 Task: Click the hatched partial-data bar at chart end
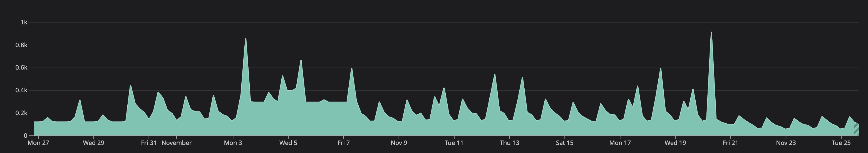(856, 129)
